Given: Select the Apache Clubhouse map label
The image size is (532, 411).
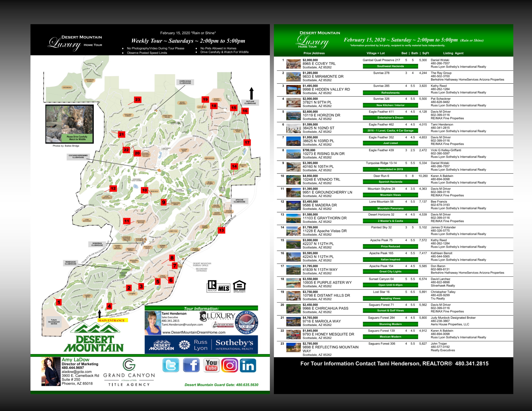Looking at the screenshot, I should coord(239,201).
